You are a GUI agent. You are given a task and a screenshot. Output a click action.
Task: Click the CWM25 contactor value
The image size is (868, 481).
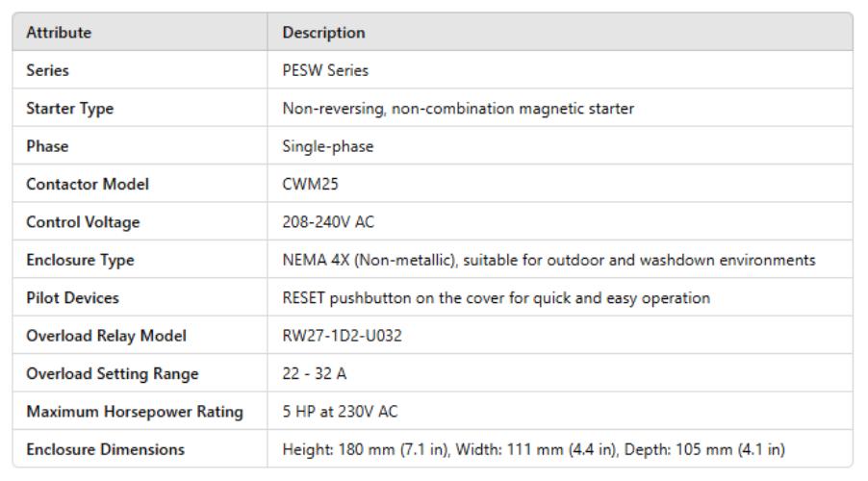click(310, 184)
